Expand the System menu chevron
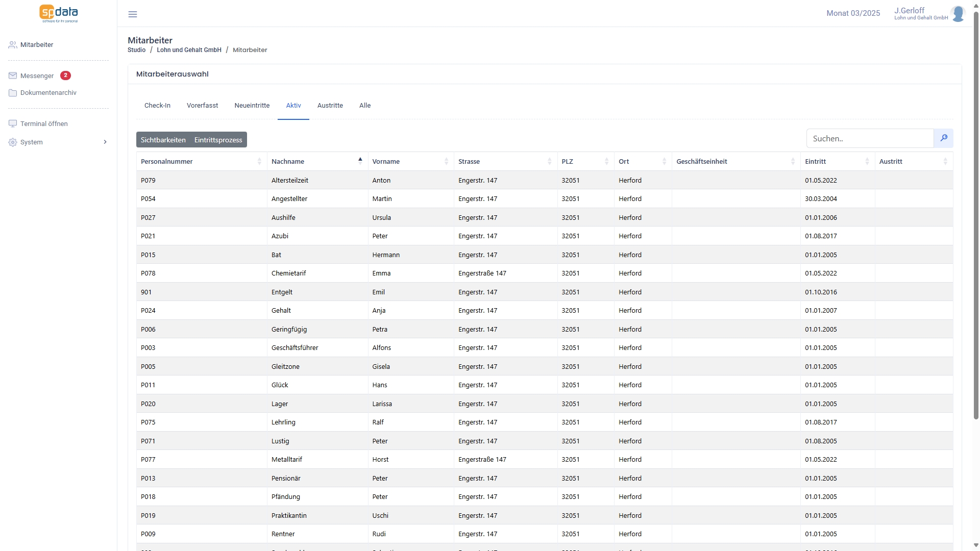The width and height of the screenshot is (980, 551). click(x=105, y=142)
